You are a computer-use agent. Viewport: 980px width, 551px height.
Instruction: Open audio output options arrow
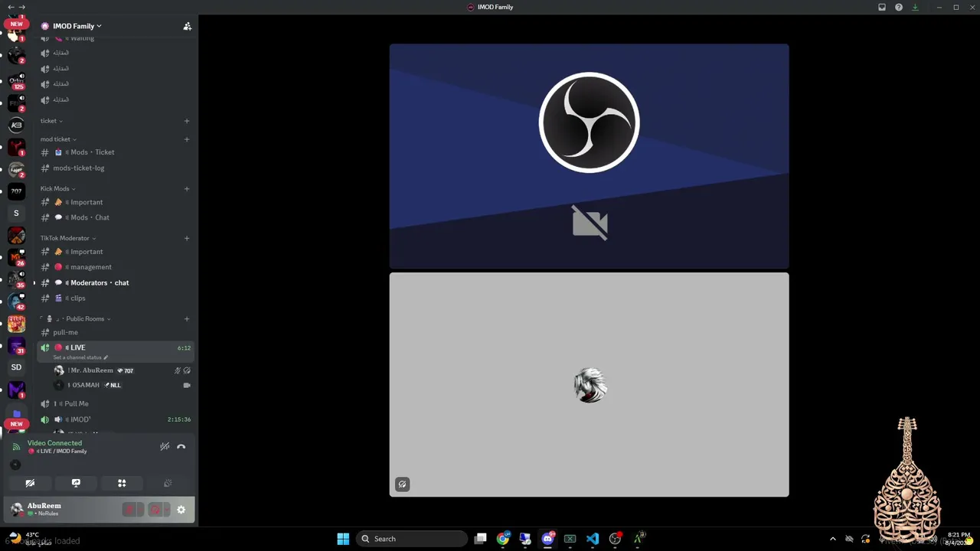point(166,510)
